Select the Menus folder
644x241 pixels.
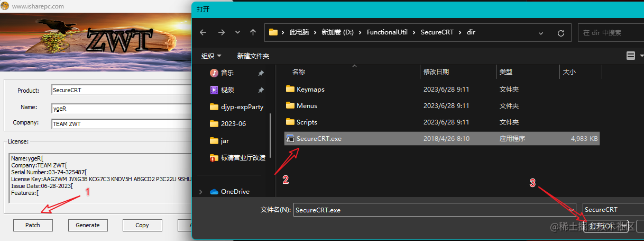(442, 106)
